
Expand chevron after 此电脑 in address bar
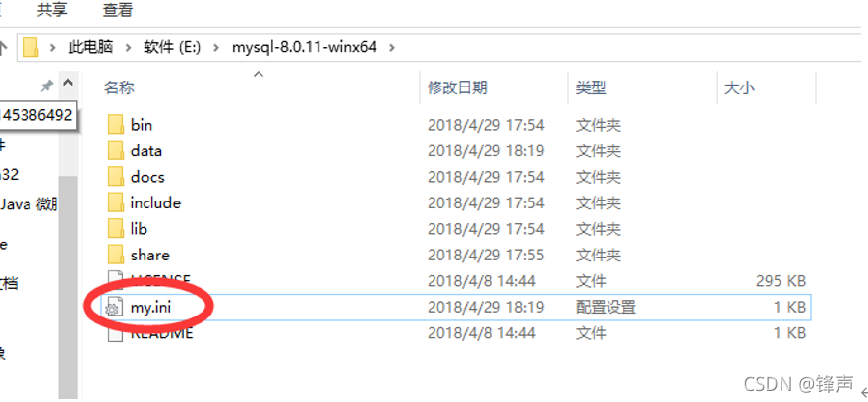coord(129,47)
